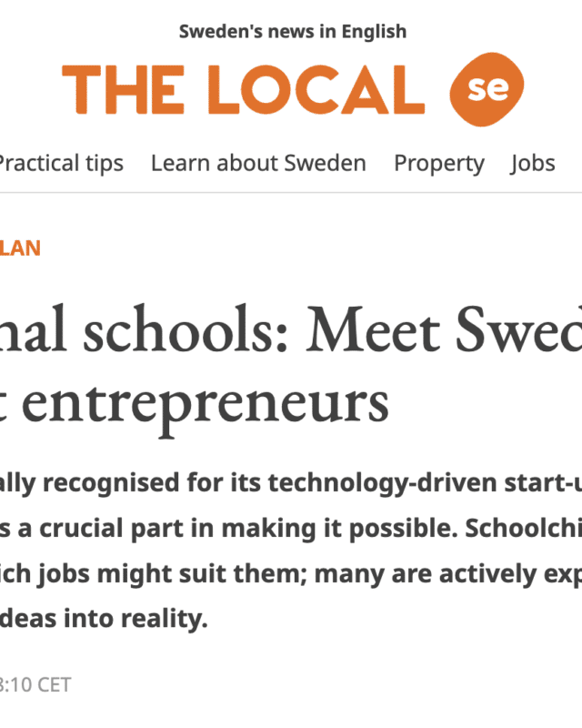
Task: Open the Jobs navigation item
Action: (533, 164)
